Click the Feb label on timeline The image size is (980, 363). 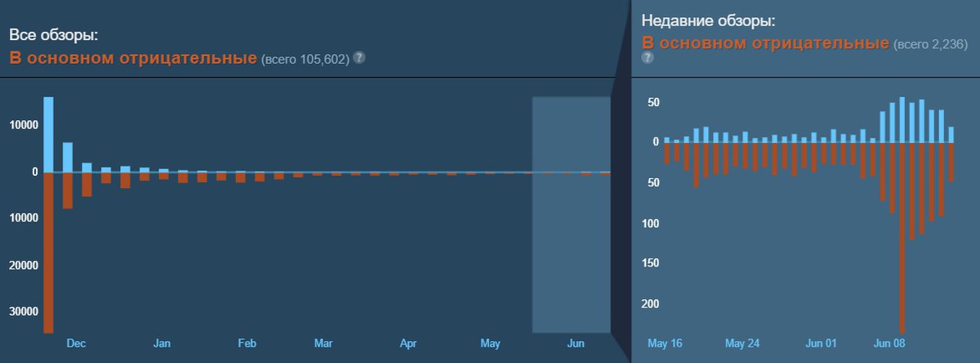click(x=247, y=343)
